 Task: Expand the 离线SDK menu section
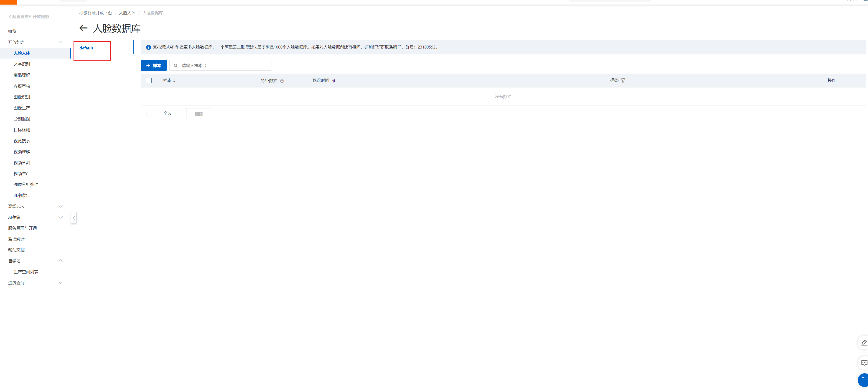pos(61,206)
